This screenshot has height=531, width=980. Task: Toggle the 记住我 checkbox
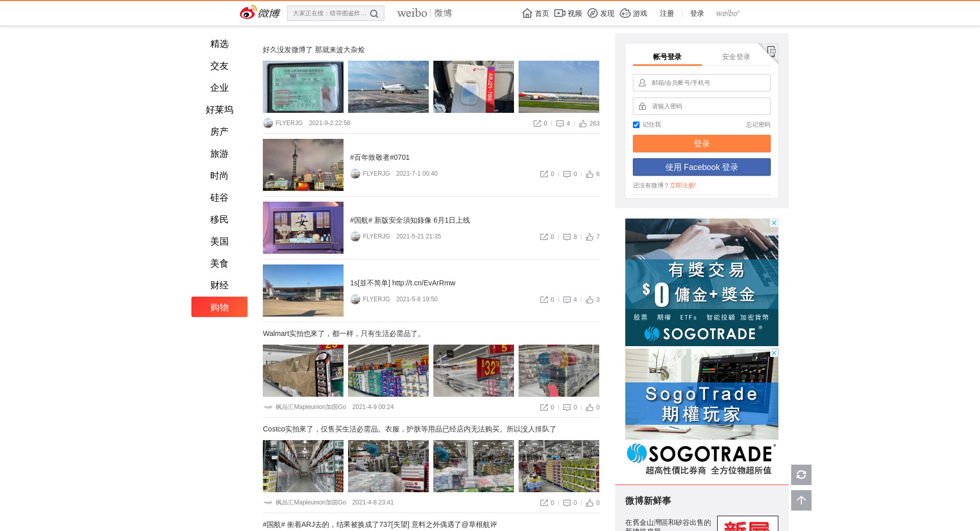click(x=636, y=125)
